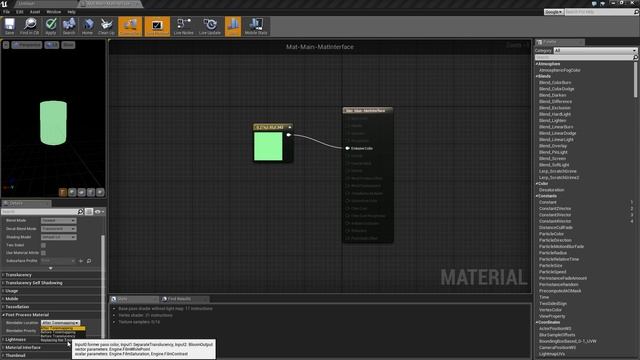Screen dimensions: 640x360
Task: Select the cube preview mesh icon
Action: tap(91, 192)
